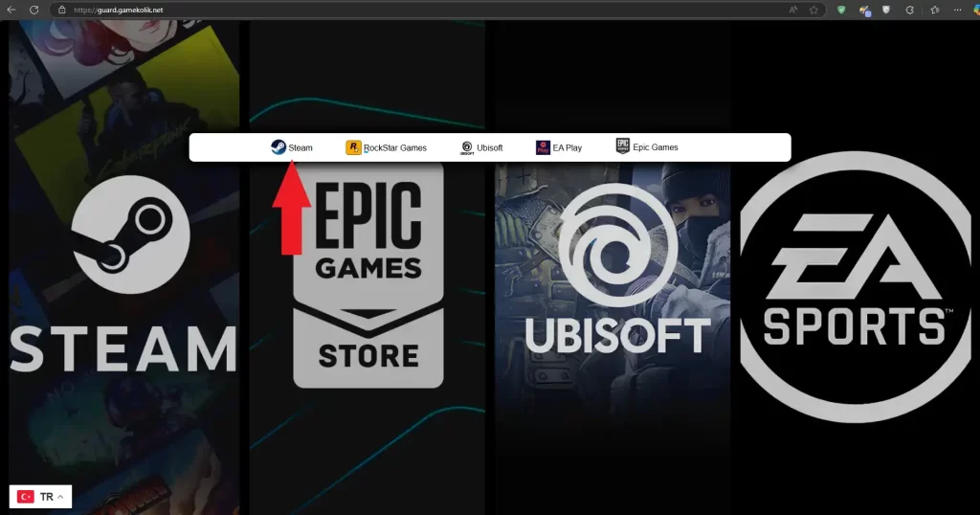Viewport: 980px width, 515px height.
Task: Open the green shield checkmark extension
Action: 841,10
